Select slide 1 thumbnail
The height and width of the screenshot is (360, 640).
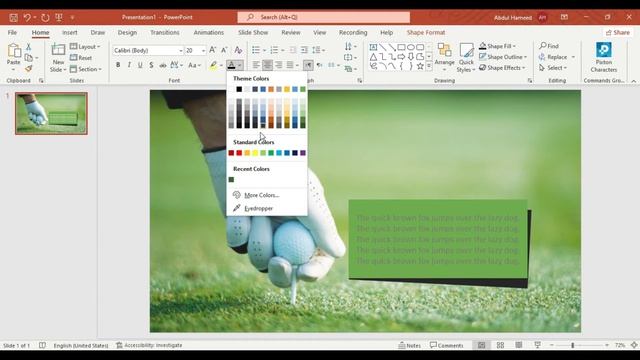[51, 113]
